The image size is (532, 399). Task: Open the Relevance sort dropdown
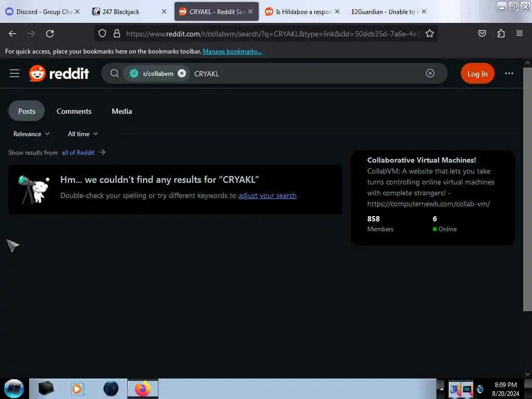31,134
